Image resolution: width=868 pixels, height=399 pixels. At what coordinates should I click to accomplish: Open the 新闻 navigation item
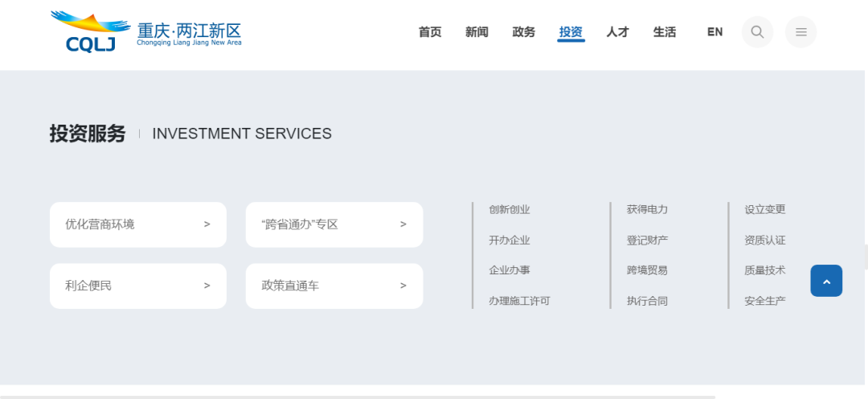point(477,32)
